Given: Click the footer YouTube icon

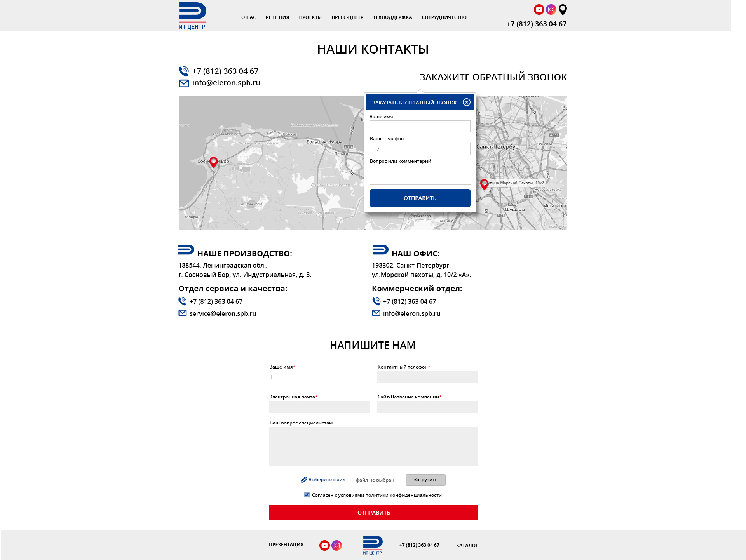Looking at the screenshot, I should (x=324, y=545).
